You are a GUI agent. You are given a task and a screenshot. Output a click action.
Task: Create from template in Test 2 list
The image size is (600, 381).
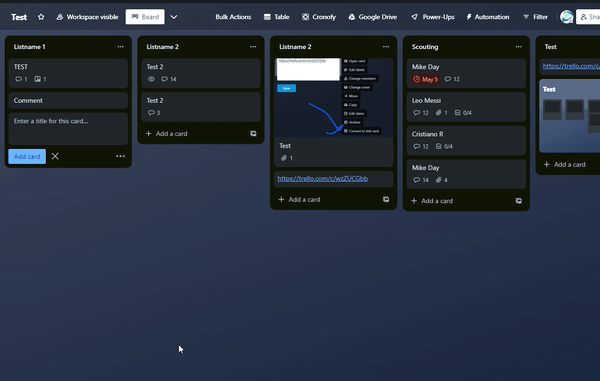coord(253,134)
